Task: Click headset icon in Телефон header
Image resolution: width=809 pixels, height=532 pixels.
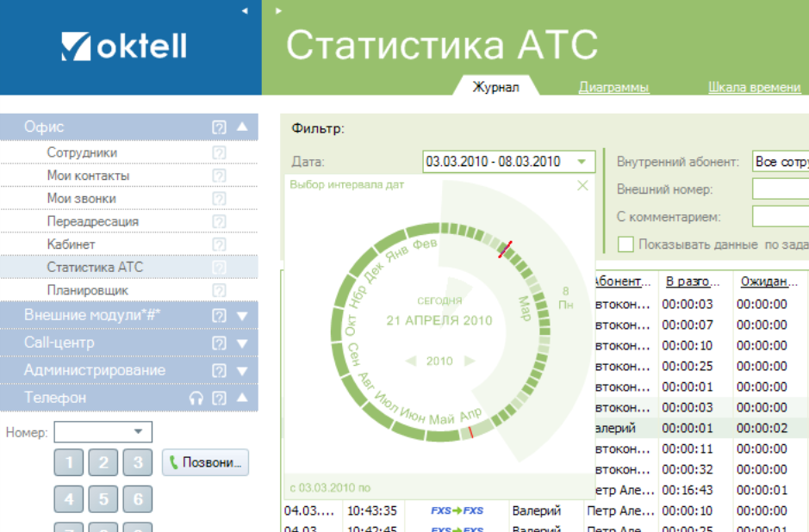Action: tap(196, 398)
